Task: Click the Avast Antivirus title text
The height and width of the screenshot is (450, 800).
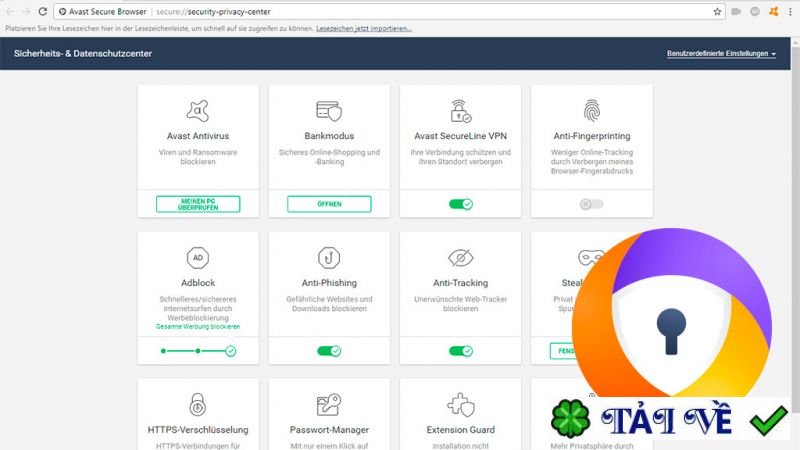Action: click(198, 136)
